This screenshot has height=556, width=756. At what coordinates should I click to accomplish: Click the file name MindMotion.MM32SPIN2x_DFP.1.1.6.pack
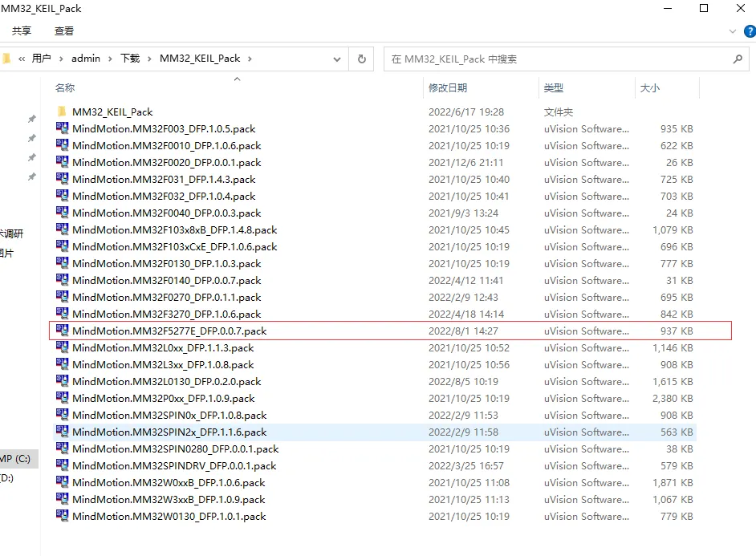(x=169, y=432)
